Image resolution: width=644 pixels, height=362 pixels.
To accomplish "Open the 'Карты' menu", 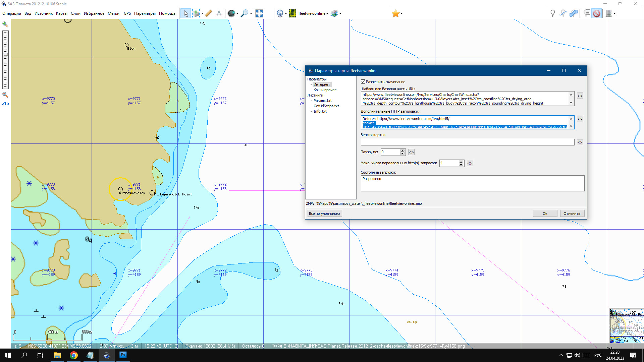I will point(61,13).
